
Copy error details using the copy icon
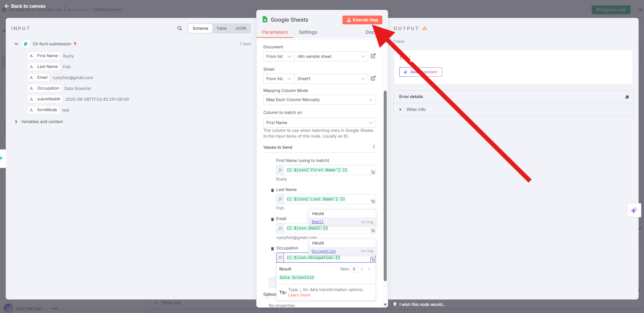627,97
